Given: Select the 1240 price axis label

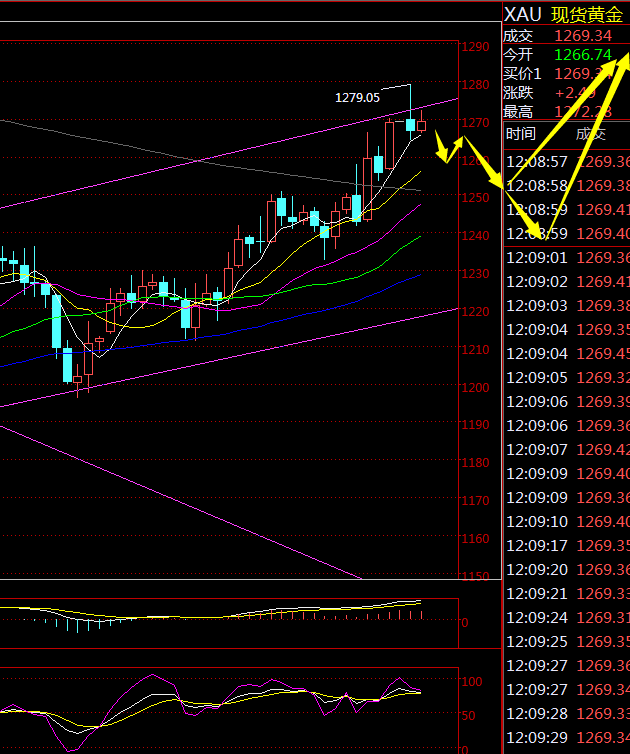Looking at the screenshot, I should click(476, 236).
